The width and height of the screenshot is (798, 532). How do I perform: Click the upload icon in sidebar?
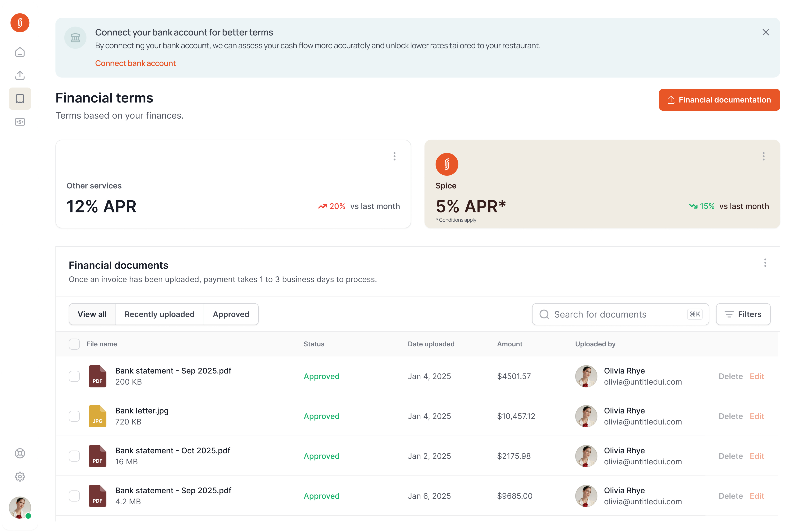[20, 75]
